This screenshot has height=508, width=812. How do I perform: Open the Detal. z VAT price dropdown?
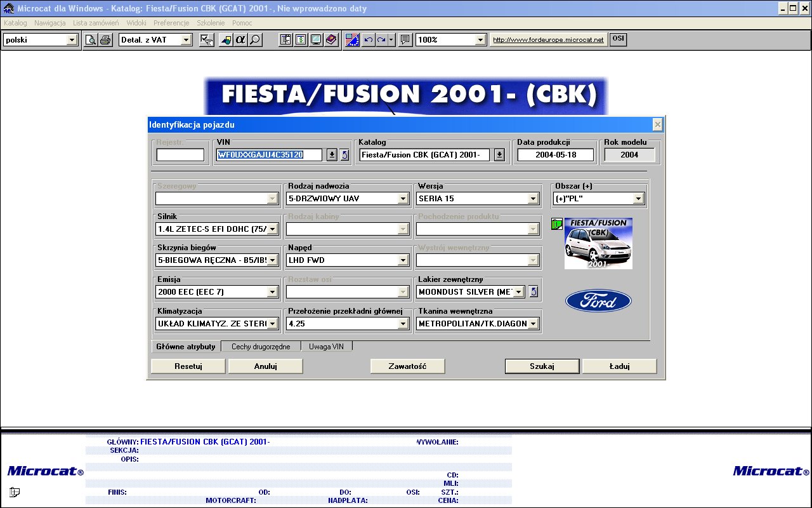coord(186,40)
